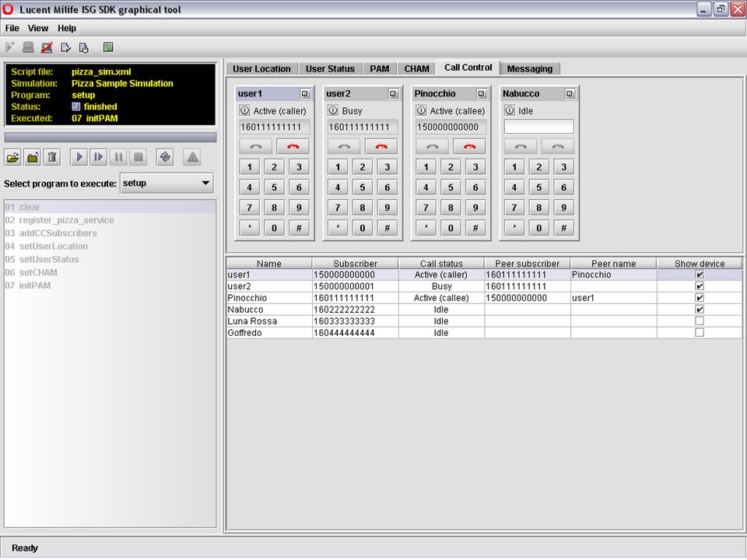Detach the user1 phone panel
This screenshot has width=747, height=560.
tap(305, 94)
